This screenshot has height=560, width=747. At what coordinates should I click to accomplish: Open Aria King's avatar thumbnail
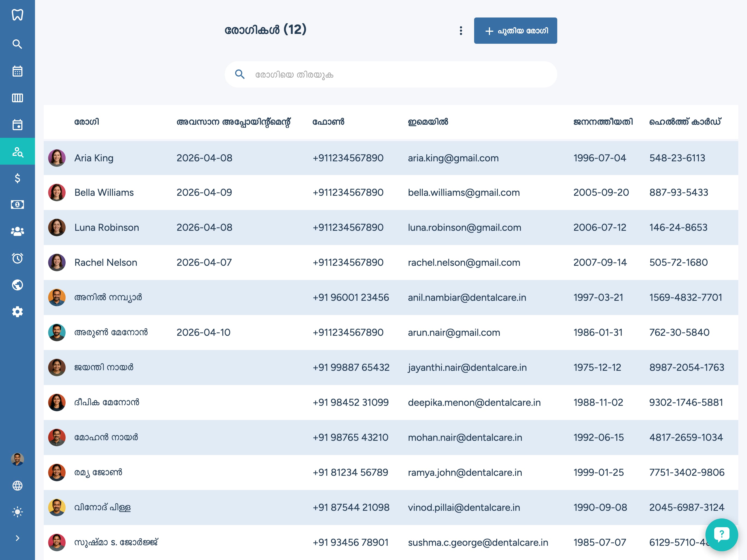[57, 158]
